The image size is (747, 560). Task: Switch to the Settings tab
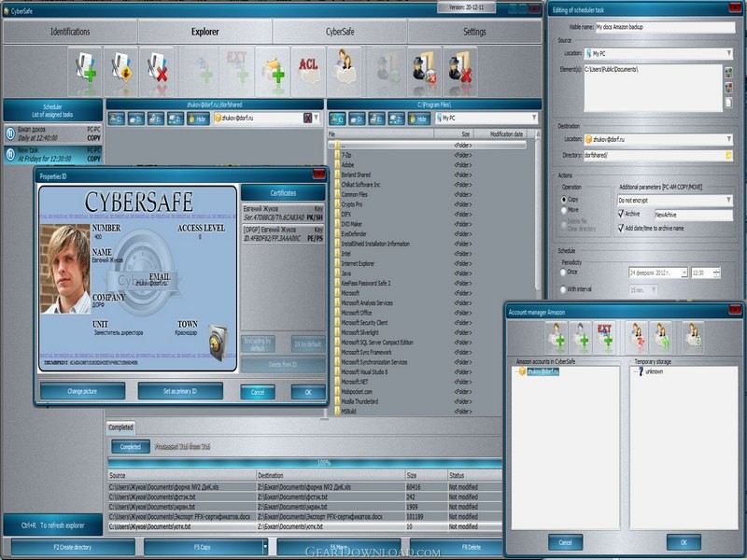(x=474, y=32)
